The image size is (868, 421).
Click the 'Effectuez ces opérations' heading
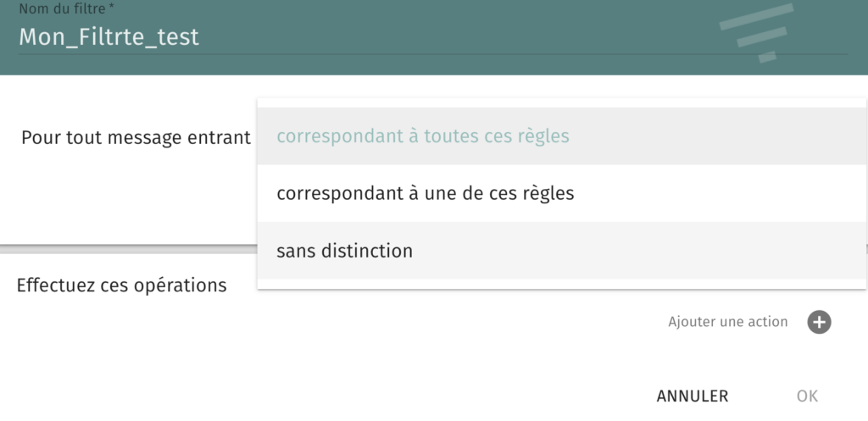pyautogui.click(x=121, y=285)
